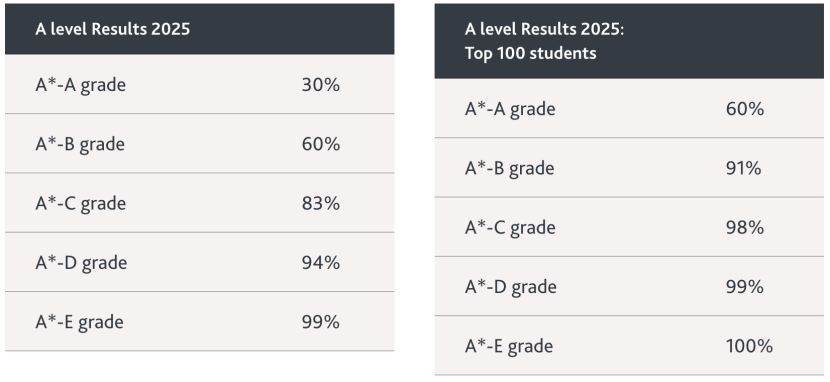The width and height of the screenshot is (830, 382).
Task: Click the 30% value in left table
Action: tap(321, 85)
